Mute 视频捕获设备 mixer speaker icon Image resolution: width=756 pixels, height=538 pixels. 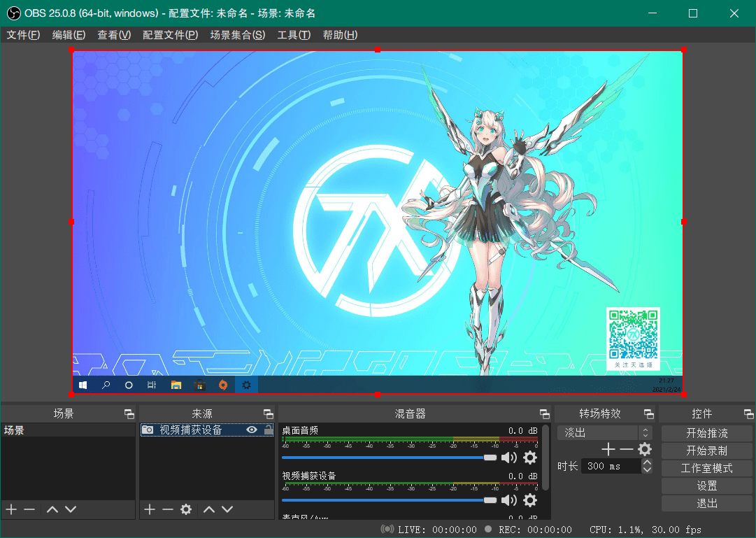[x=508, y=500]
